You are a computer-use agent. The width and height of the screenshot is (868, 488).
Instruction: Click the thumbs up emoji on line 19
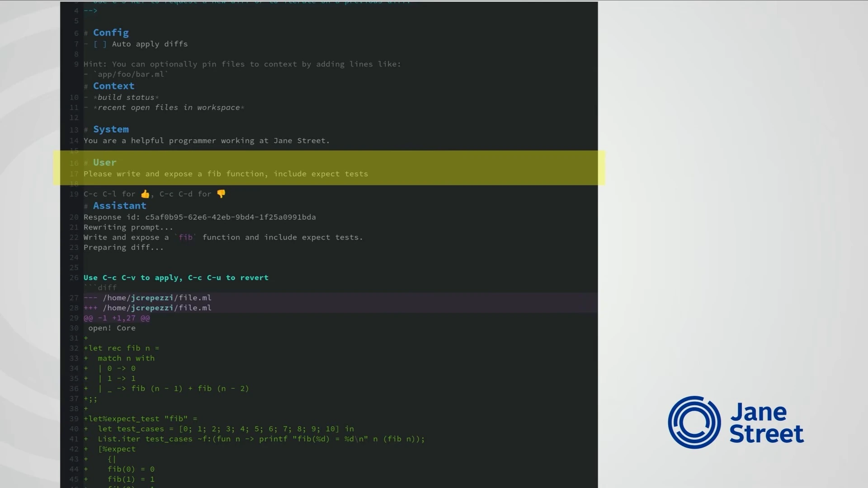(145, 194)
